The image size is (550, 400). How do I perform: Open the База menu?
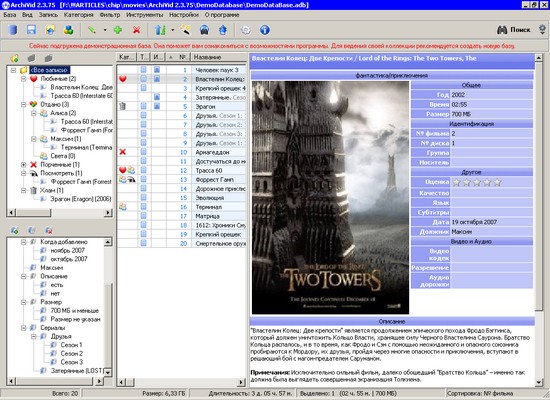coord(10,15)
